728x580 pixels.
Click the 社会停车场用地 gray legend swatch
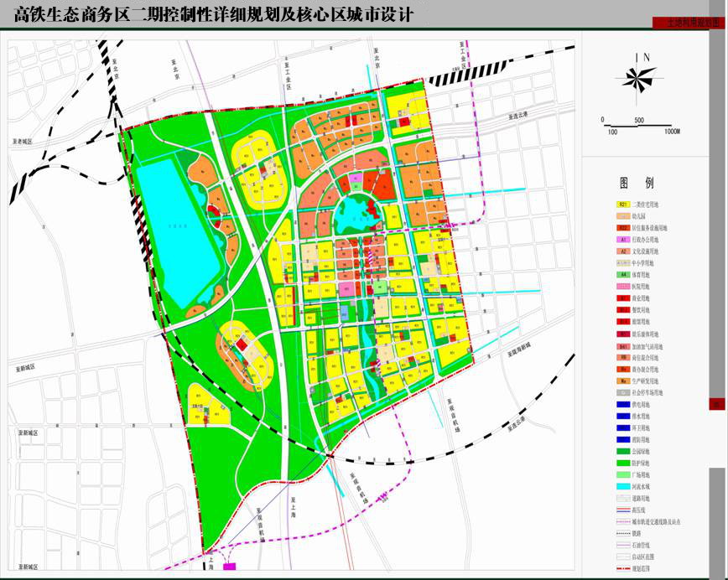point(624,392)
